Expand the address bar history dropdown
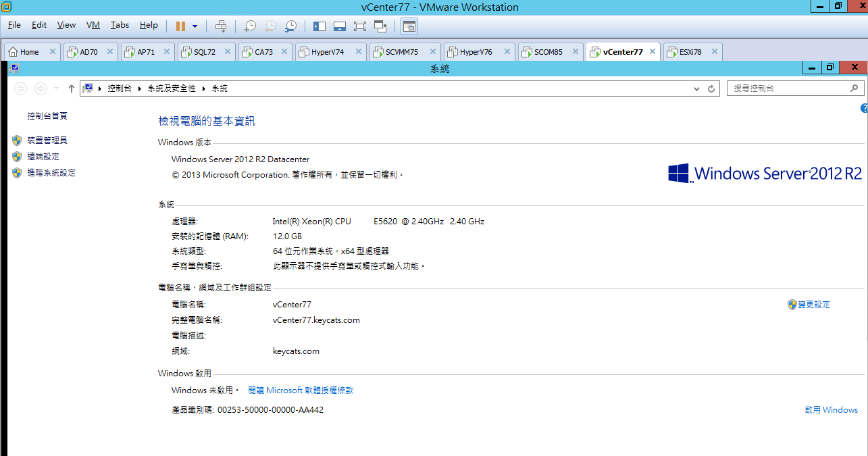 coord(697,88)
